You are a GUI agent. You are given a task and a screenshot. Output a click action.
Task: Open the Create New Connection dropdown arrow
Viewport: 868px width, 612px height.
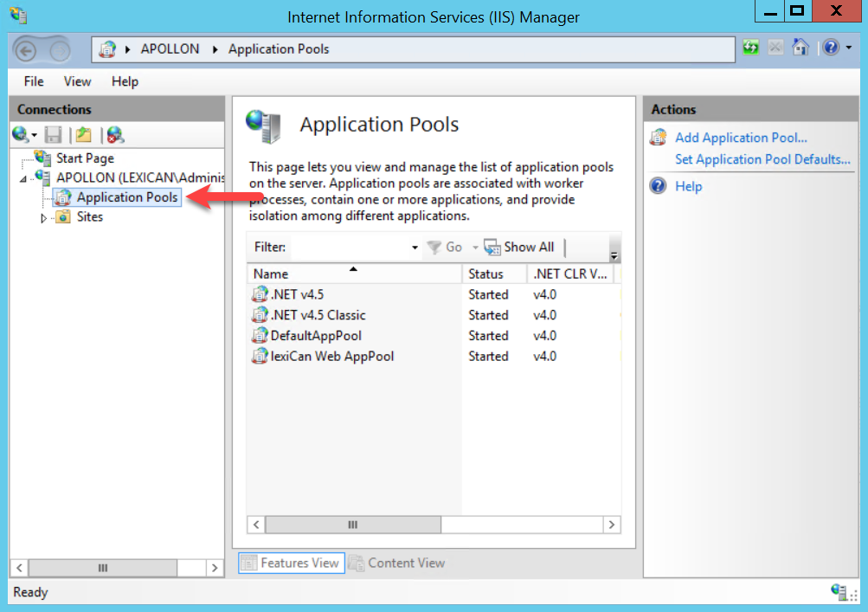coord(35,135)
